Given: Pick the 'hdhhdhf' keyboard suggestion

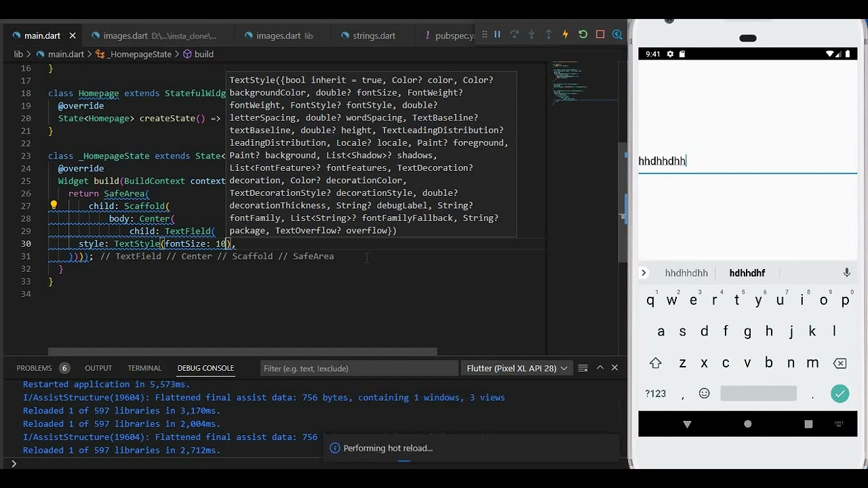Looking at the screenshot, I should [747, 273].
